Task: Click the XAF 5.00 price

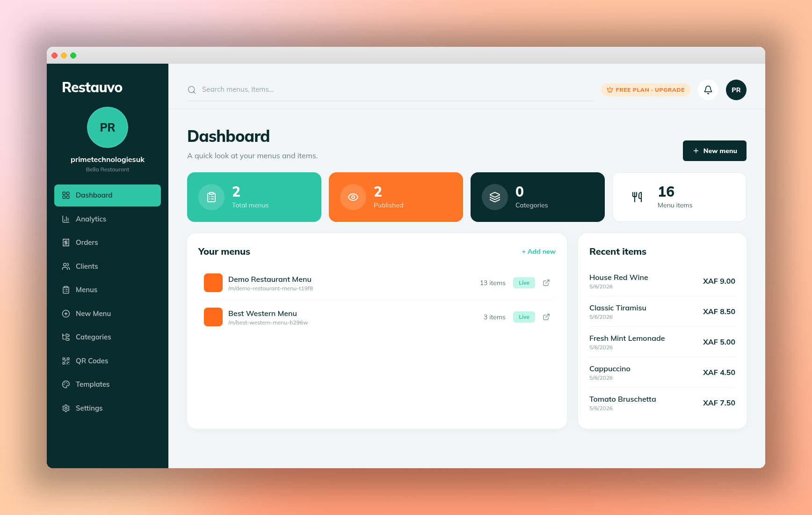Action: tap(719, 342)
